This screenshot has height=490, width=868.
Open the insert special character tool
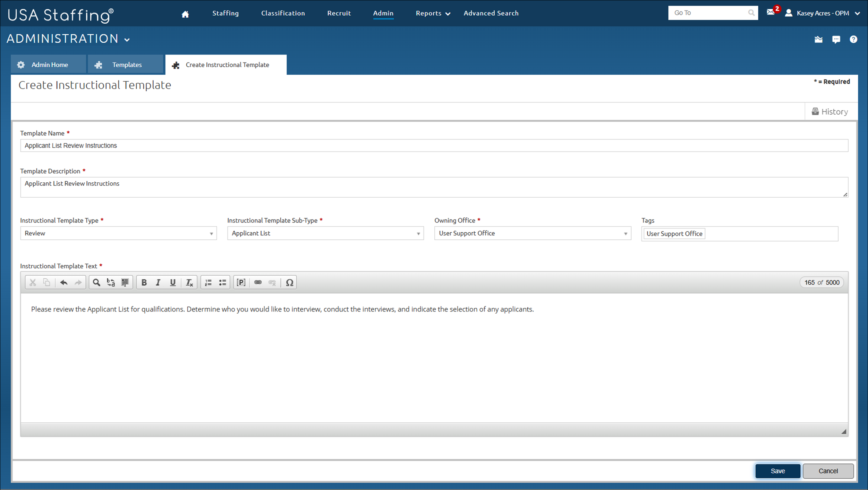pyautogui.click(x=290, y=282)
